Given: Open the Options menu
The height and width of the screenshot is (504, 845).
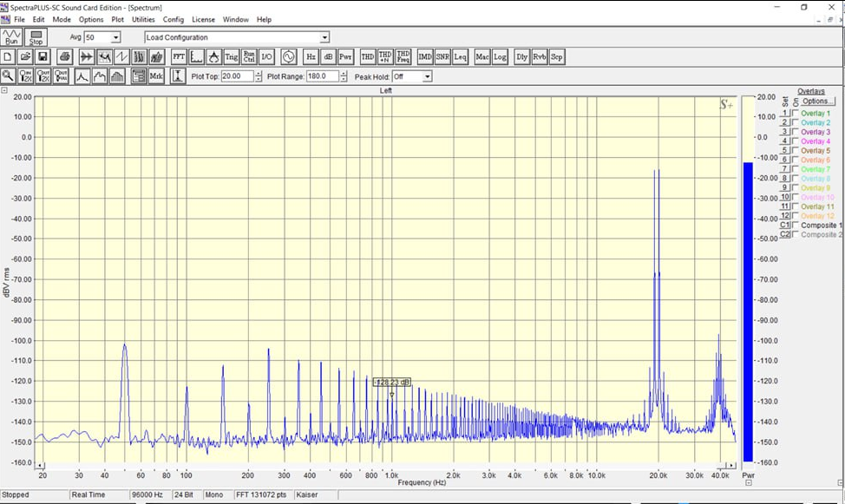Looking at the screenshot, I should tap(91, 19).
